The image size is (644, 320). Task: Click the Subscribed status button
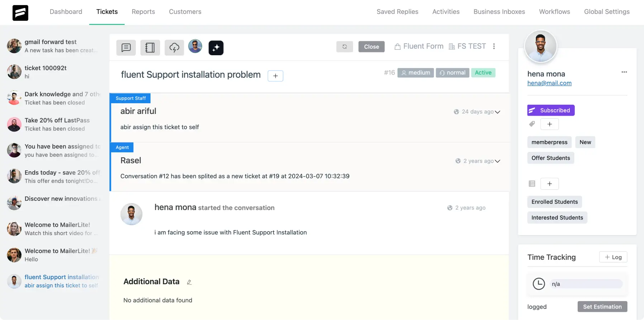point(551,110)
